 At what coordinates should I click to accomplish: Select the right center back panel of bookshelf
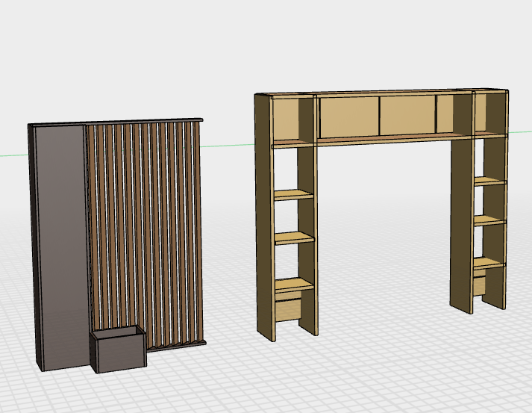click(407, 115)
